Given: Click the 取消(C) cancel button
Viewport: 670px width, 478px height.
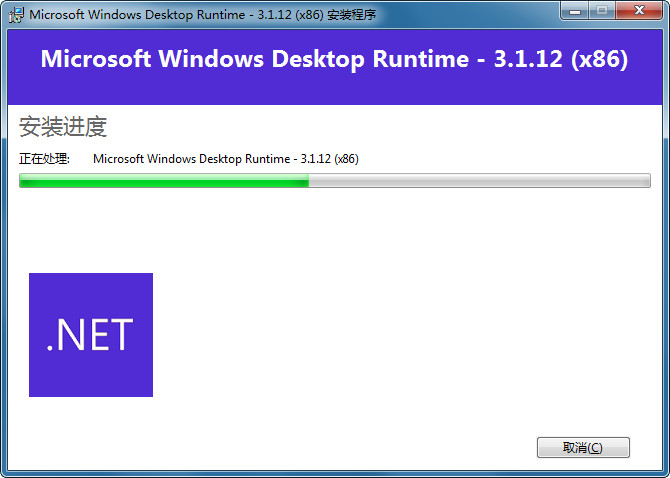Looking at the screenshot, I should 583,447.
